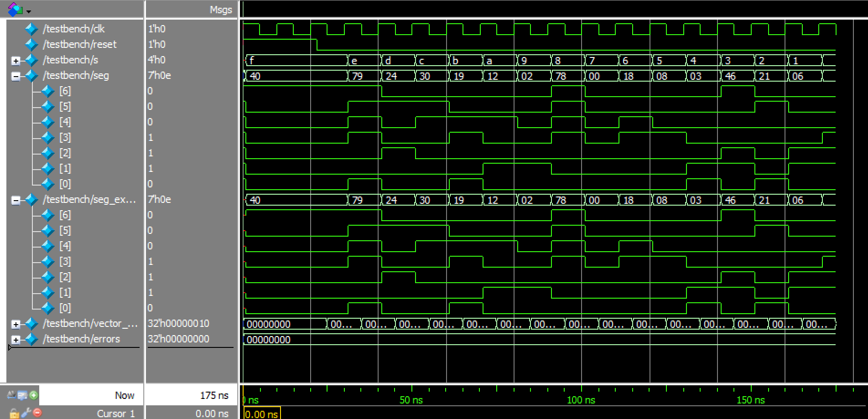Screen dimensions: 868x419
Task: Expand the /testbench/s signal bus
Action: pos(16,61)
